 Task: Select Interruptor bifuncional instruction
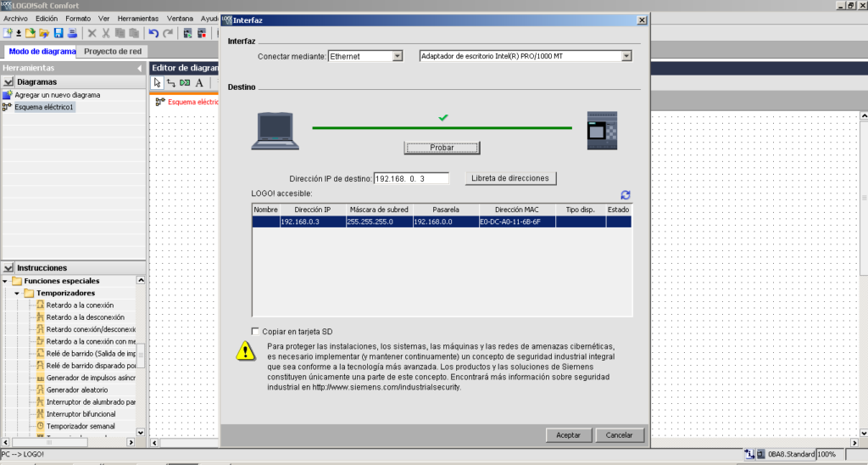tap(75, 414)
